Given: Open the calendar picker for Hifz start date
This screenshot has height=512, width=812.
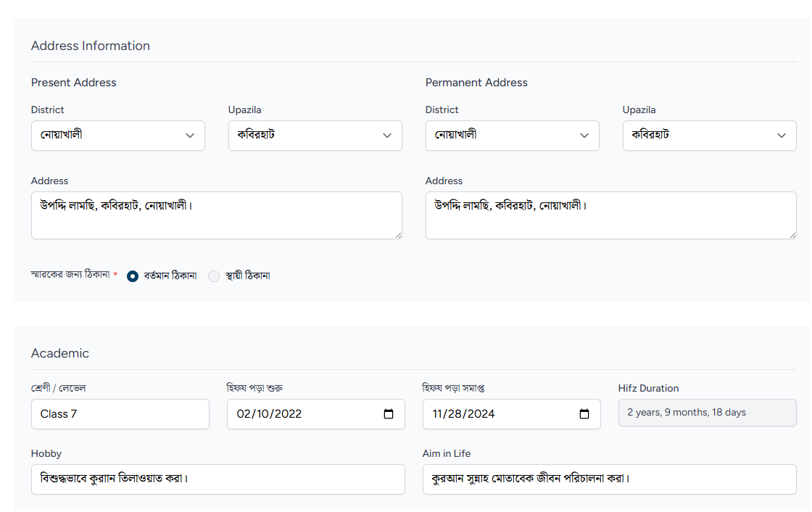Looking at the screenshot, I should point(389,414).
